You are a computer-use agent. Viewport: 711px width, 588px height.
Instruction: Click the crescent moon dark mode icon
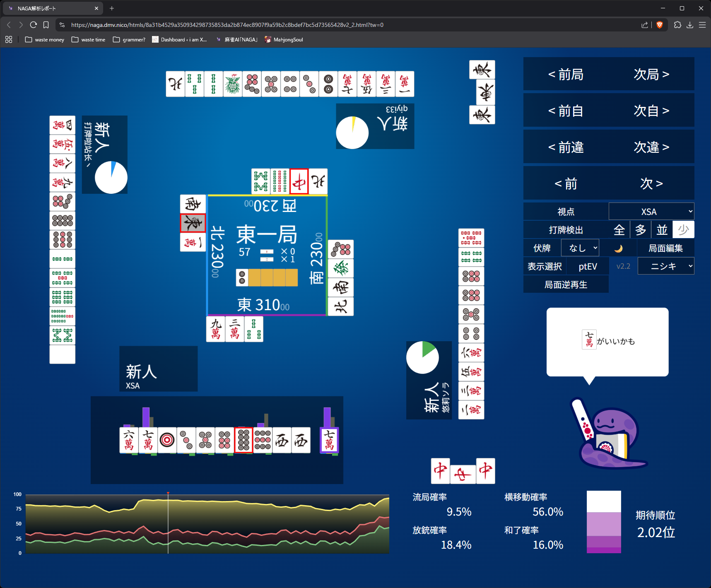618,248
